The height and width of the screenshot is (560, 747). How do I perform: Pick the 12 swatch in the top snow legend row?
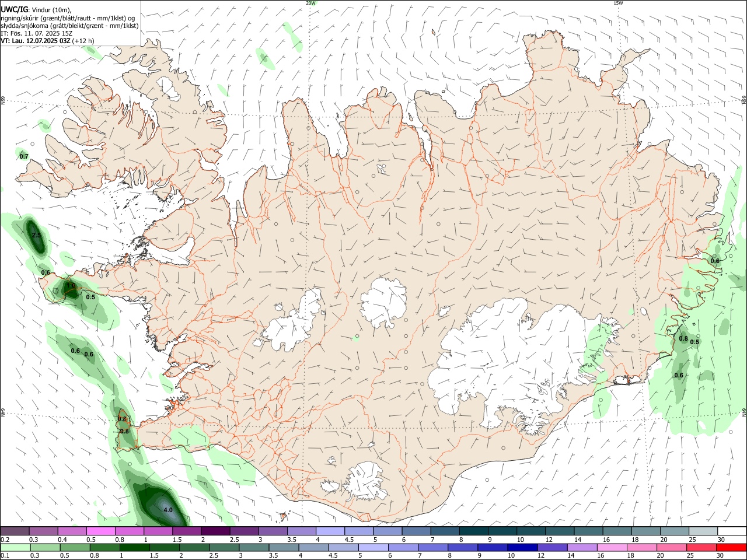(x=558, y=531)
